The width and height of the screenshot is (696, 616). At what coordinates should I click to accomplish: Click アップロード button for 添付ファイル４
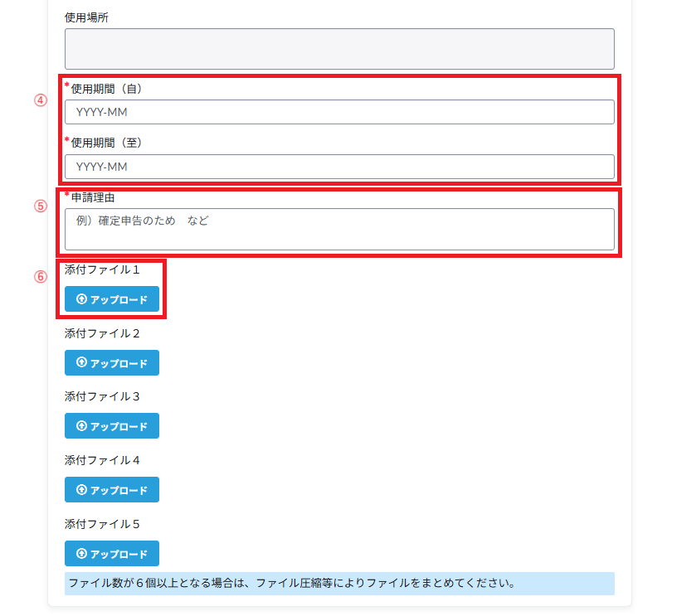pos(112,490)
